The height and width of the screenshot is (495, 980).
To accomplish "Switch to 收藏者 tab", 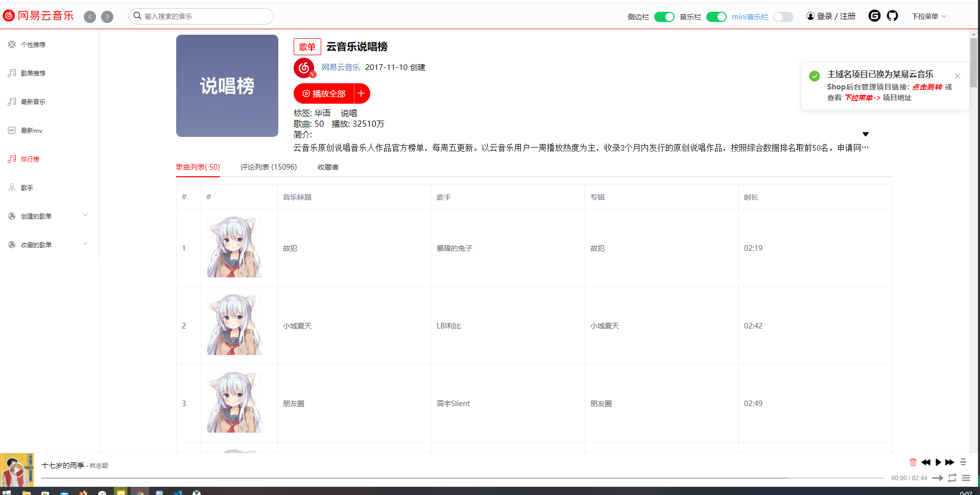I will [328, 167].
